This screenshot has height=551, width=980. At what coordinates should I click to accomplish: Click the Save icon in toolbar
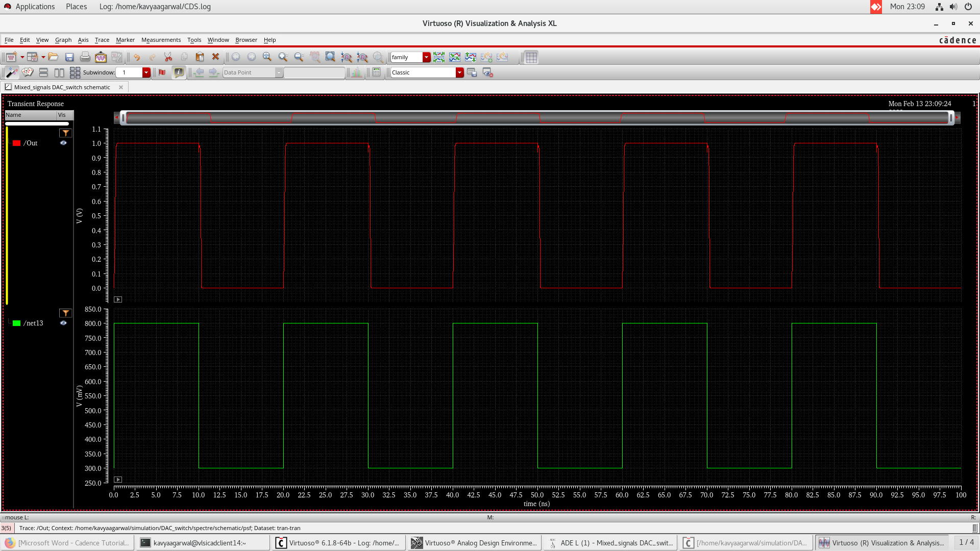tap(69, 57)
